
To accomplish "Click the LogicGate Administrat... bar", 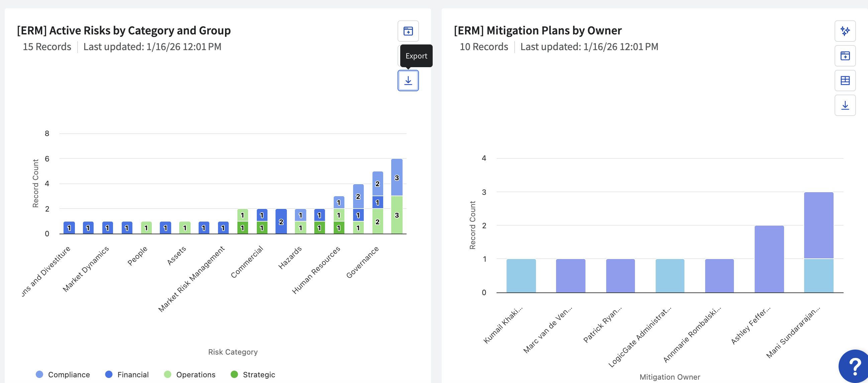I will [669, 275].
